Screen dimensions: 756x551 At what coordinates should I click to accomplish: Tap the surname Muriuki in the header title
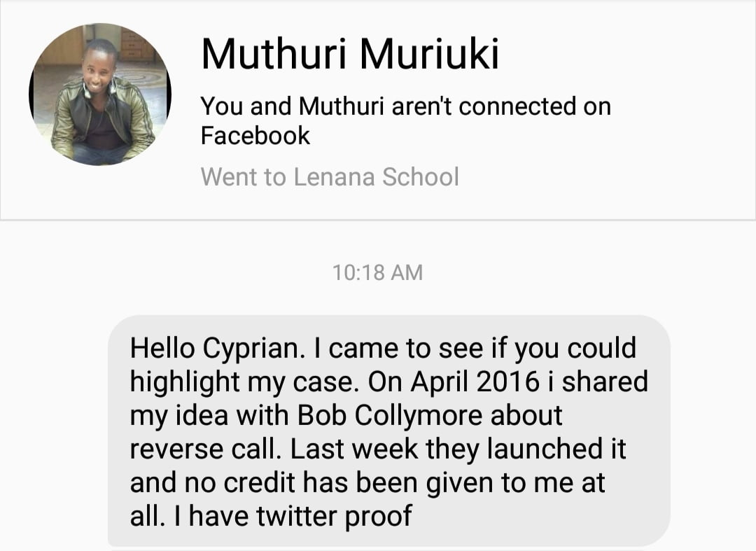(429, 53)
